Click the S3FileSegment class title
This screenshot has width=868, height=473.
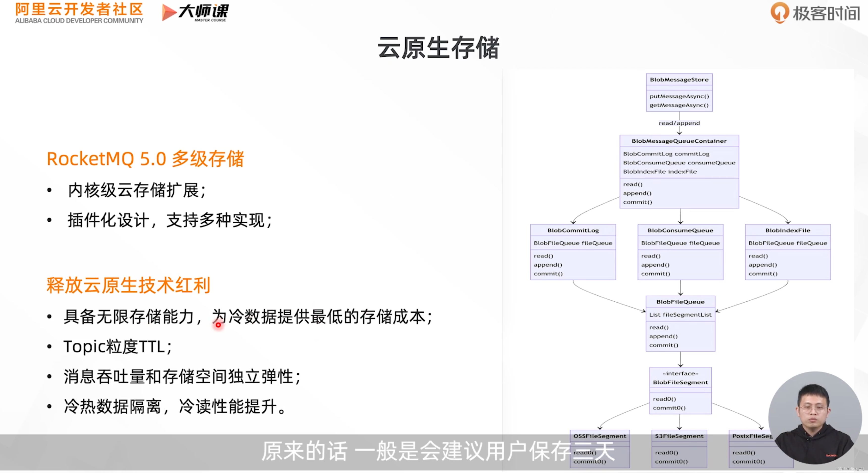tap(679, 436)
